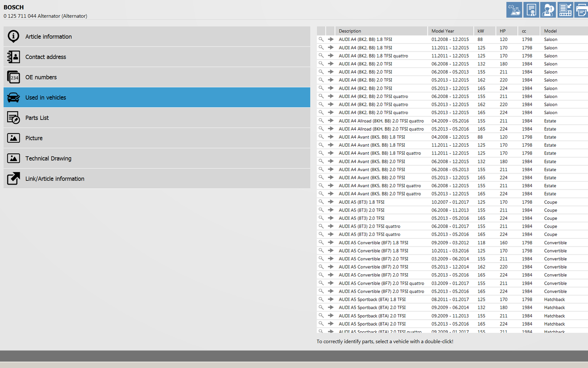Screen dimensions: 588x368
Task: Click arrow for A5 (8T3) 2.0 TFSI quattro 211 HP
Action: pyautogui.click(x=331, y=226)
